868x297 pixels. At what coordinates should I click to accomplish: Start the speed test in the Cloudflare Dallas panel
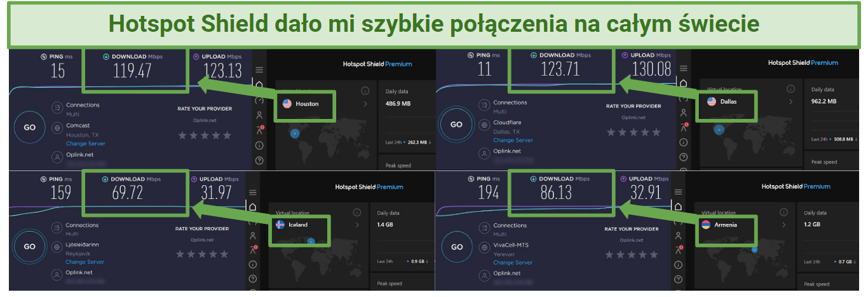pos(456,125)
